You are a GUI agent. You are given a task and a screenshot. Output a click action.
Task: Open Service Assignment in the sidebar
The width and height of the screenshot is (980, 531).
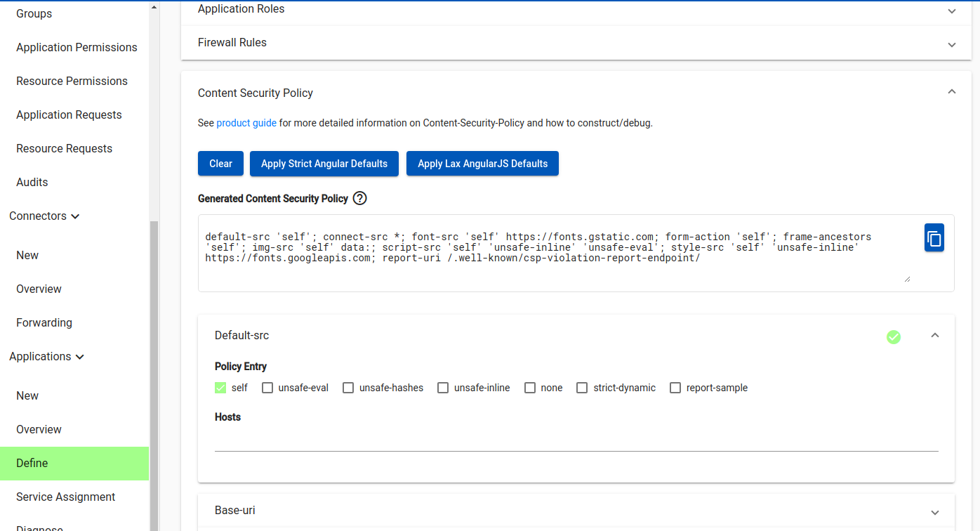65,497
